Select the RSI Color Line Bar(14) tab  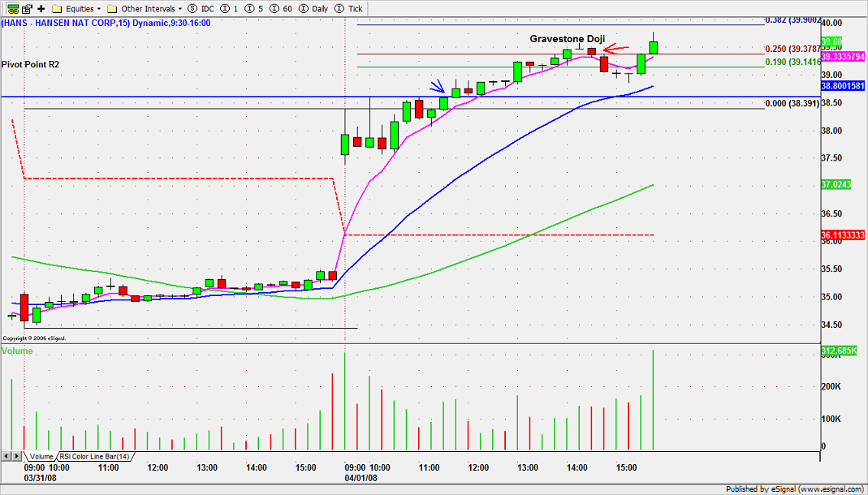(x=94, y=457)
